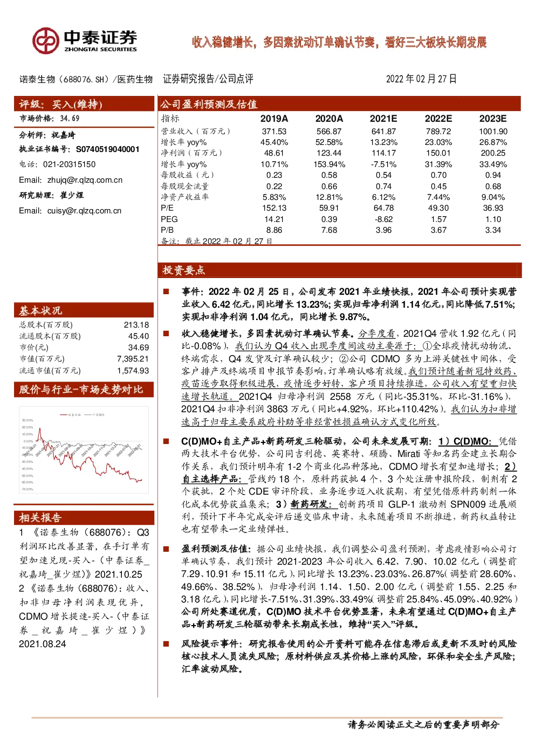Select research assistant name 崔少煜
Screen dimensions: 535x756
(x=72, y=195)
